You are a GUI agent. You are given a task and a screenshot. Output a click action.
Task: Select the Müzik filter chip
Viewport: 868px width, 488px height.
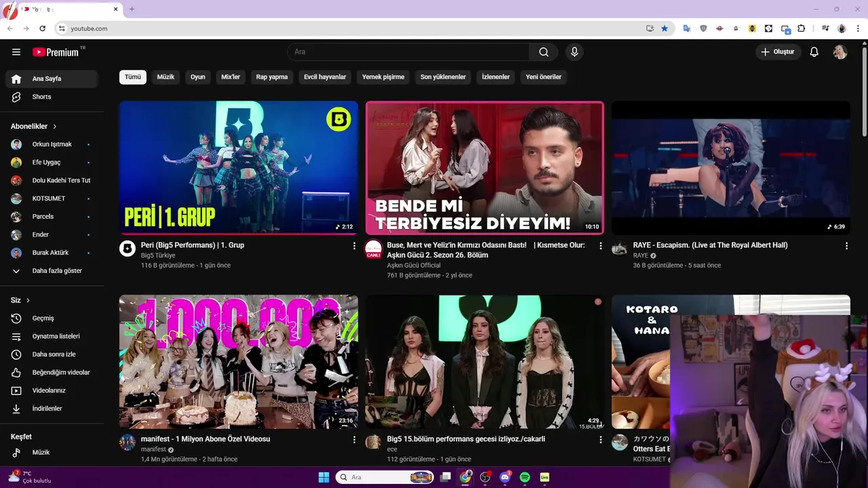coord(165,77)
